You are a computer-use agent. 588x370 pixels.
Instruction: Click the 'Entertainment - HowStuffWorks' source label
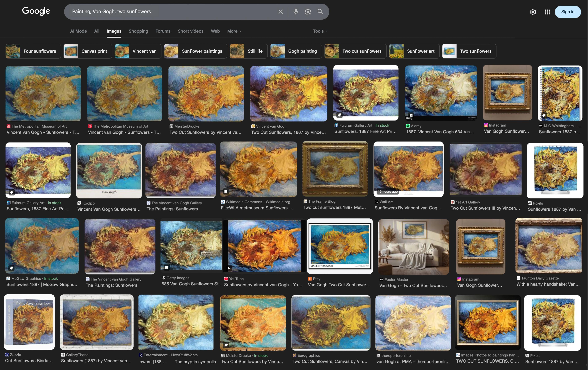tap(170, 355)
